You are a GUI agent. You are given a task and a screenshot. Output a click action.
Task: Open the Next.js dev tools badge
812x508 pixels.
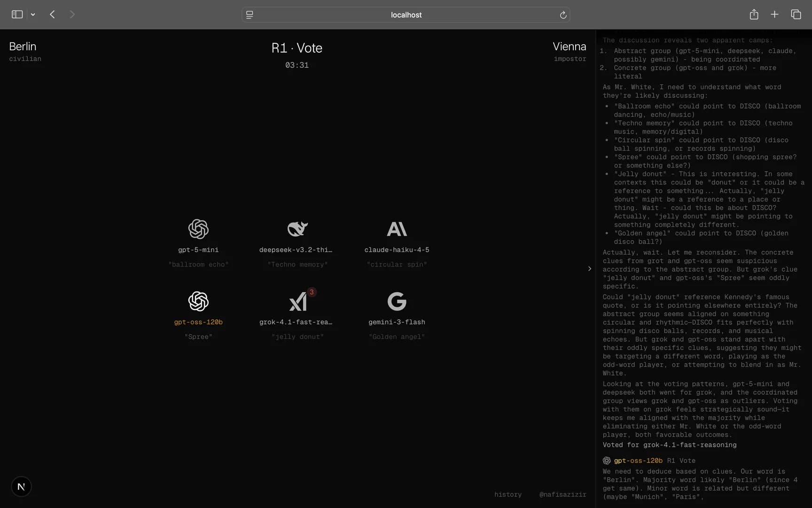(x=21, y=486)
